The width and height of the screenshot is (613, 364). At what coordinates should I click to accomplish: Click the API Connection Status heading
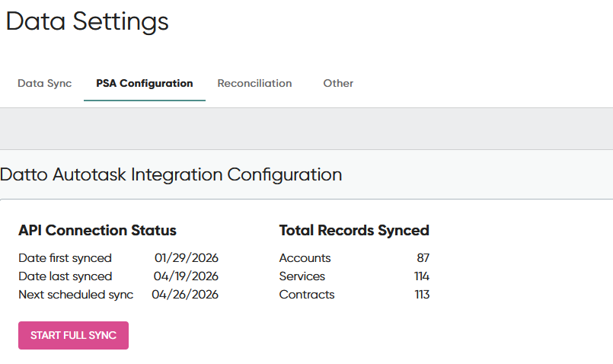[97, 230]
